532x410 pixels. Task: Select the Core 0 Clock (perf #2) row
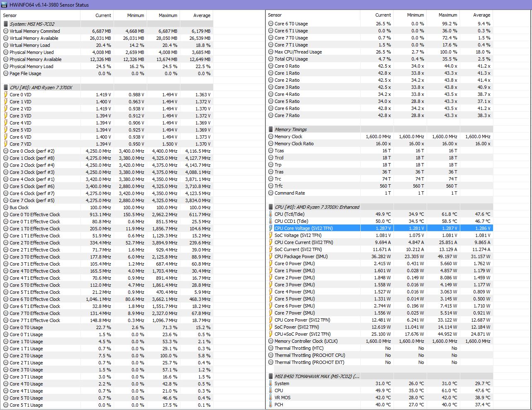tap(107, 151)
